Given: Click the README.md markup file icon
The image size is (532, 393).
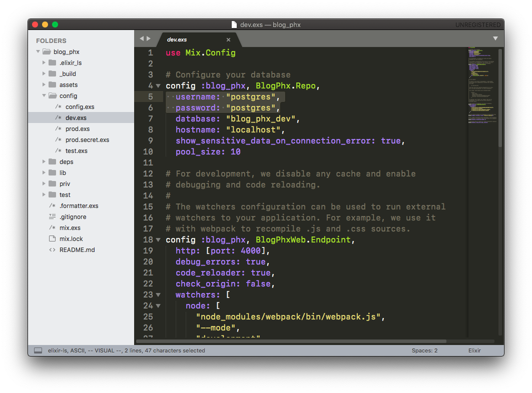Looking at the screenshot, I should point(52,250).
